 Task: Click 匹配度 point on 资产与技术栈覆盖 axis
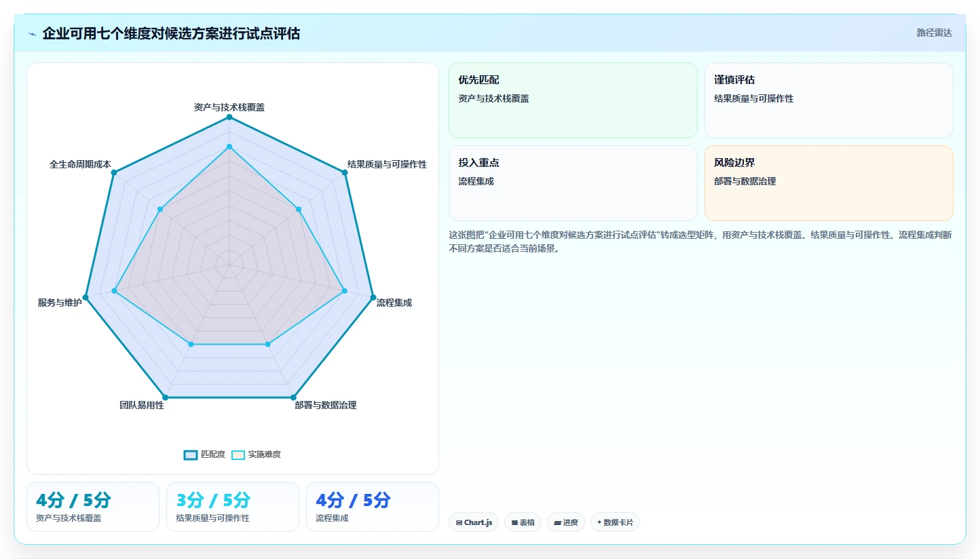point(229,117)
